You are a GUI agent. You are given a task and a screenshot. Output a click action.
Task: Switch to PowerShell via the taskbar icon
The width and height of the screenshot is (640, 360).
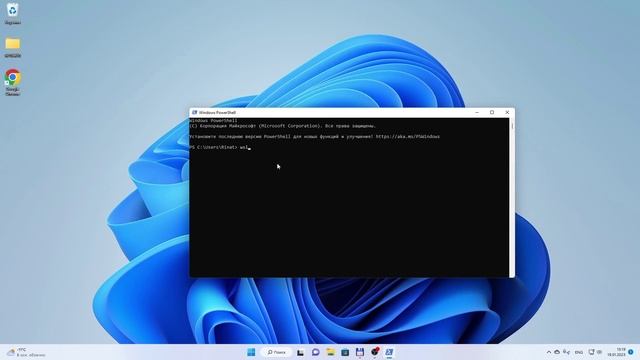pyautogui.click(x=389, y=352)
